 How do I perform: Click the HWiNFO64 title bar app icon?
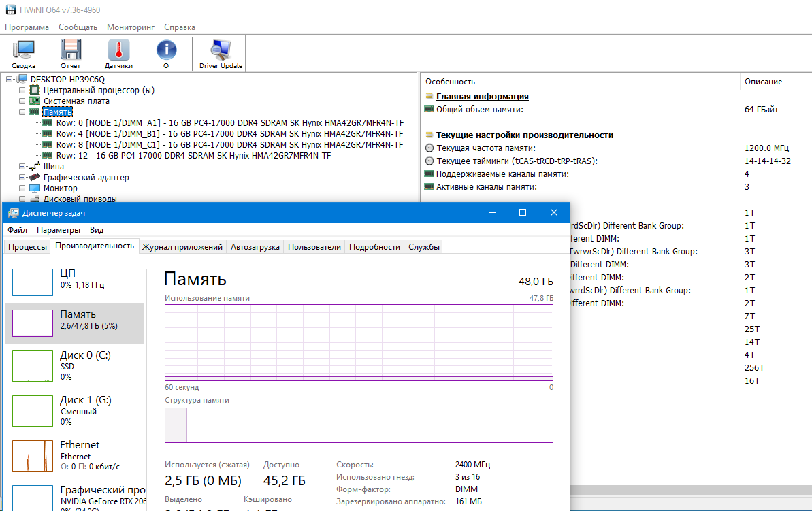click(10, 10)
